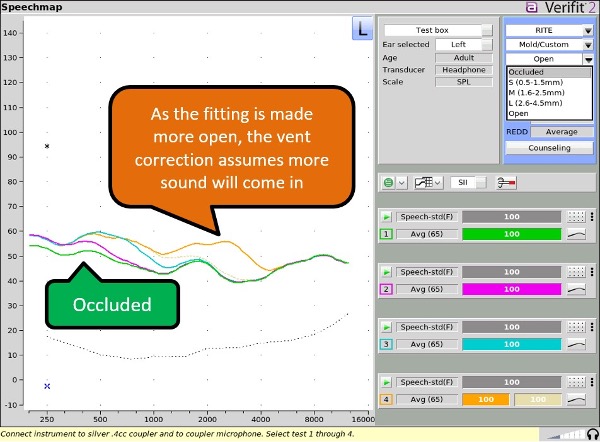The image size is (600, 442).
Task: Click the green circle display mode icon
Action: click(x=389, y=183)
